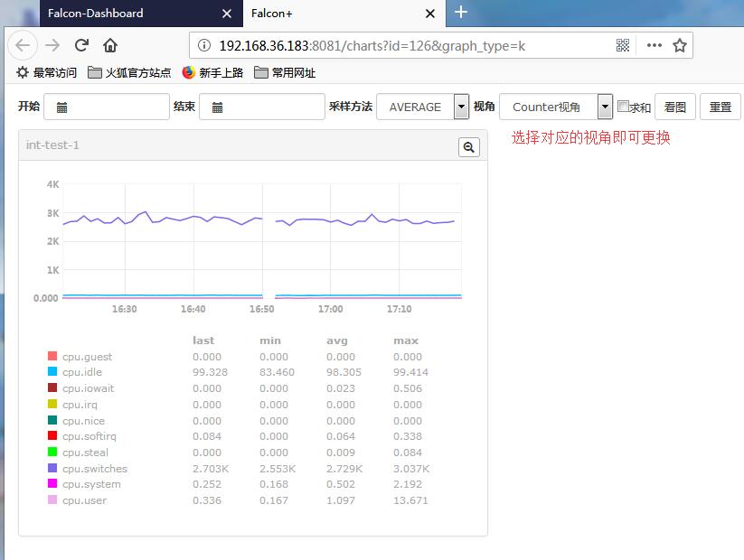744x560 pixels.
Task: Click the browser reload icon
Action: 81,45
